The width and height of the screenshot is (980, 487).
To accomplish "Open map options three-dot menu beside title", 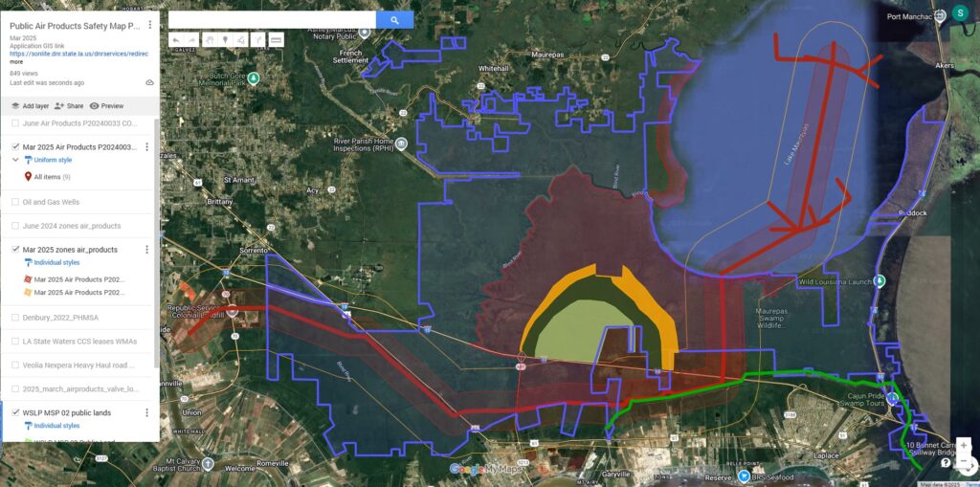I will (150, 26).
